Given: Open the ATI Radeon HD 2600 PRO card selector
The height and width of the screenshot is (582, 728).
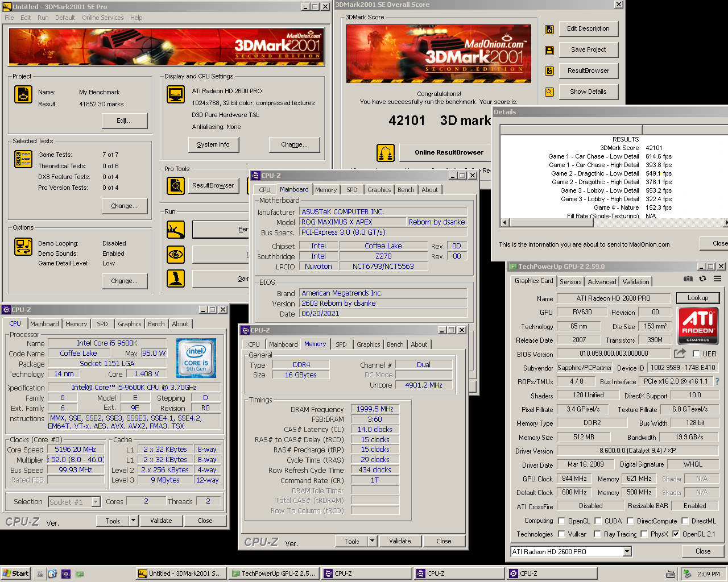Looking at the screenshot, I should point(627,551).
